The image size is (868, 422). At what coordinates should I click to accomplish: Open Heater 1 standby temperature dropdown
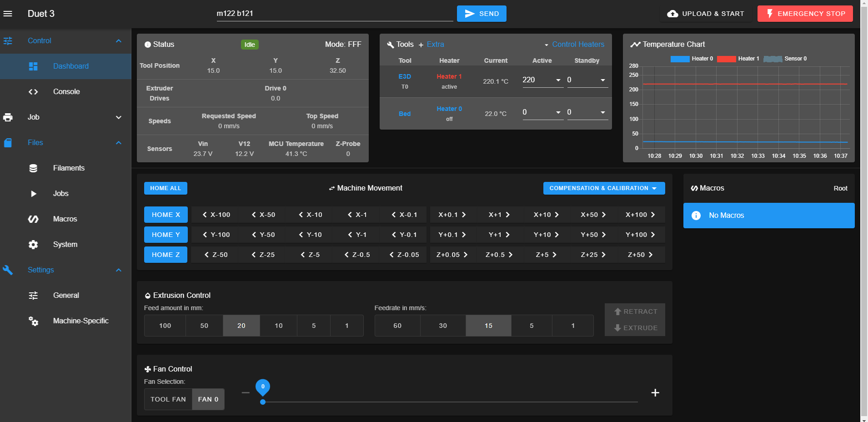(603, 80)
